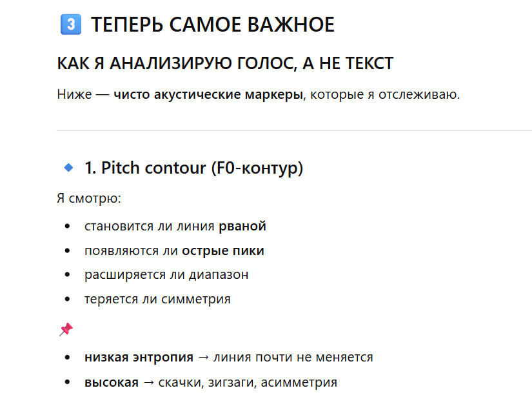Click the arrow after "низкая энтропия"
Screen dimensions: 532x417
coord(204,357)
